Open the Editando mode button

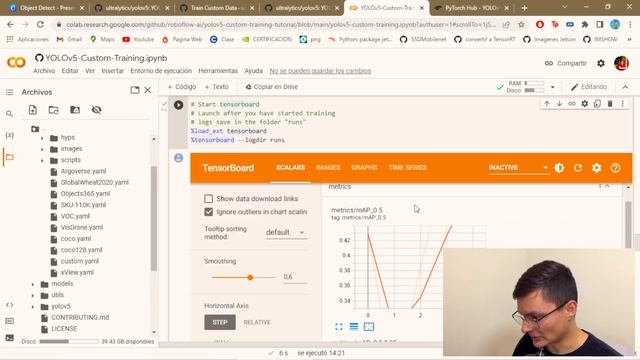(x=589, y=87)
